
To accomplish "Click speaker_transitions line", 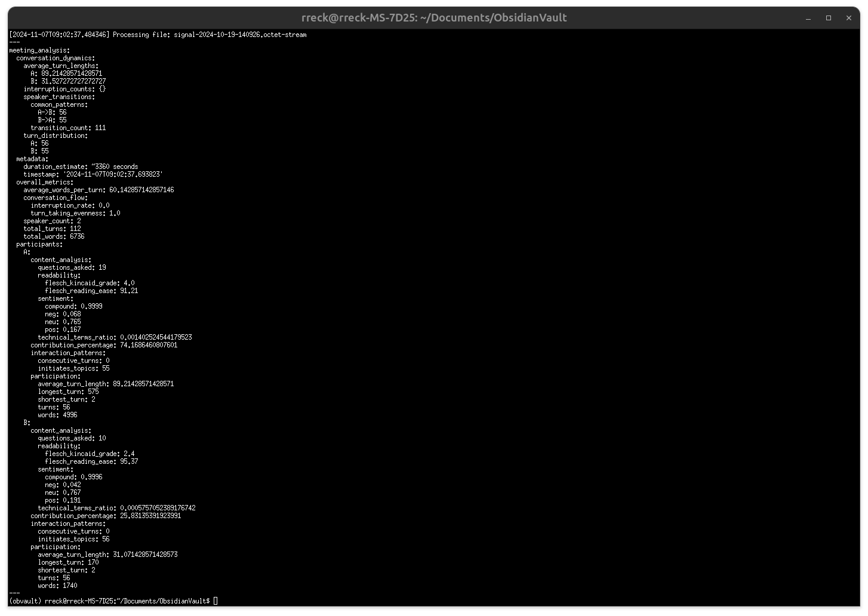I will 59,97.
